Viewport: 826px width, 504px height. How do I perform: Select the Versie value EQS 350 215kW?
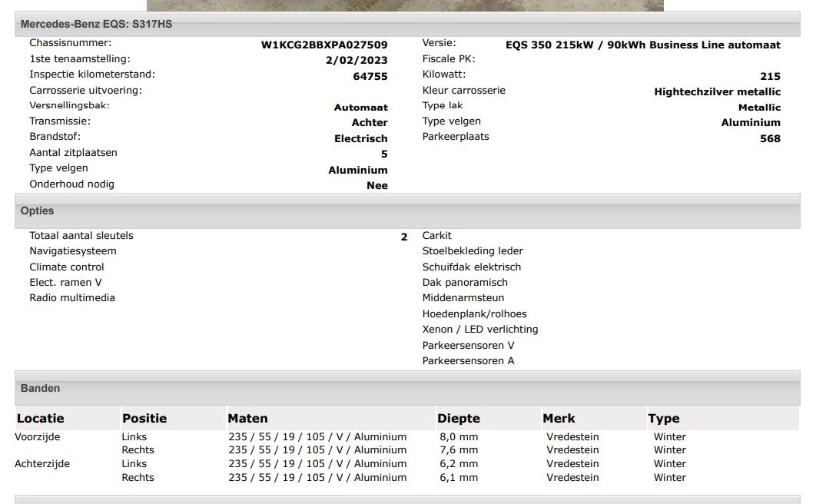click(x=643, y=45)
